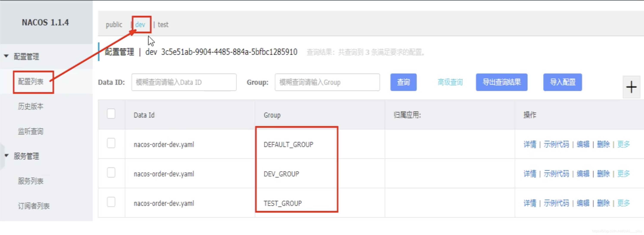Screen dimensions: 644x235
Task: Click 编辑 for the DEFAULT_GROUP row
Action: [583, 144]
